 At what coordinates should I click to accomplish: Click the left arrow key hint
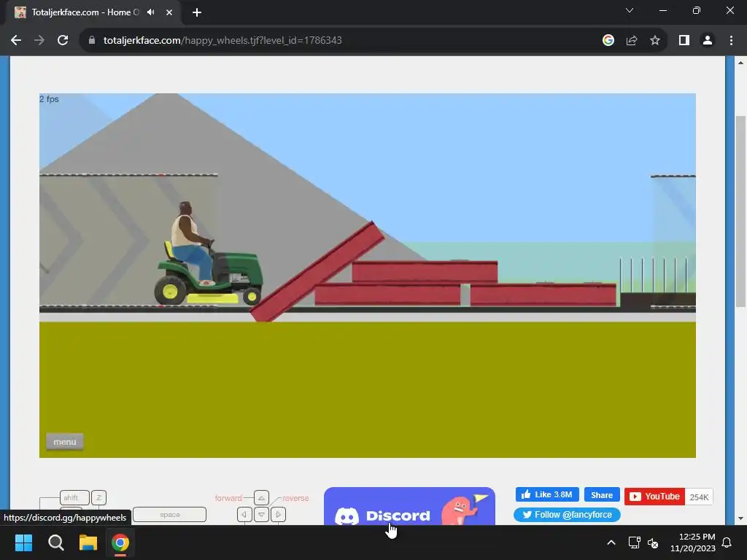point(244,515)
